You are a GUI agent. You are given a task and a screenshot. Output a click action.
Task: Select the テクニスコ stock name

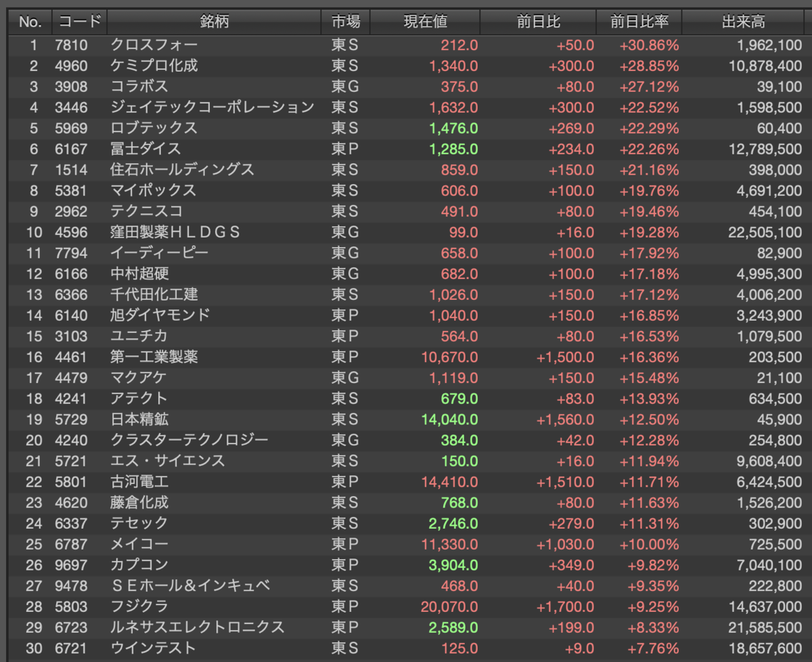[146, 211]
